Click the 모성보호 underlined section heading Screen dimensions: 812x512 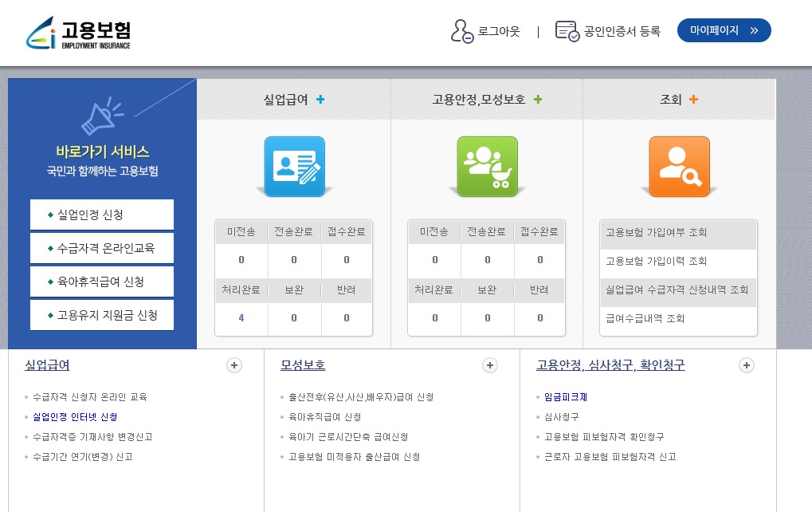coord(303,364)
